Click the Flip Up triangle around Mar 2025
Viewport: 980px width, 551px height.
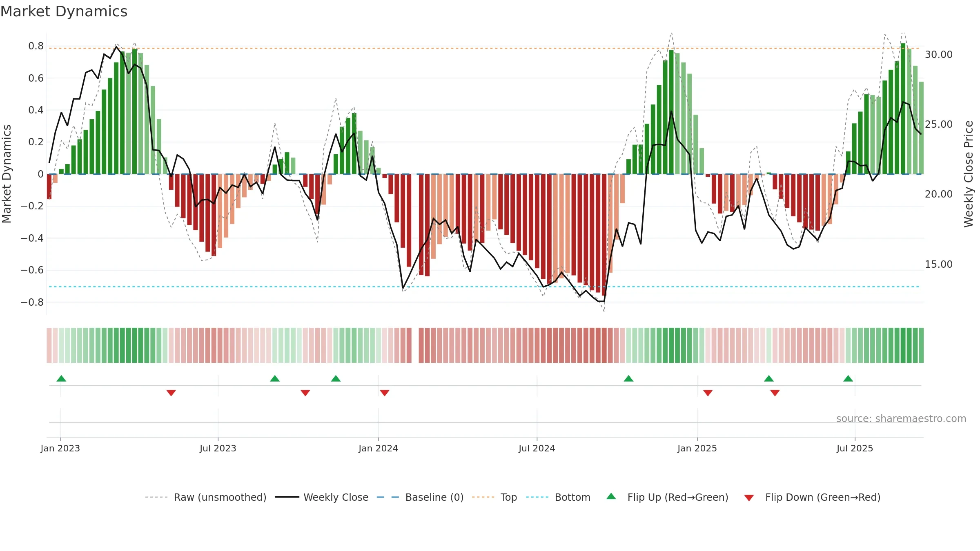tap(769, 379)
